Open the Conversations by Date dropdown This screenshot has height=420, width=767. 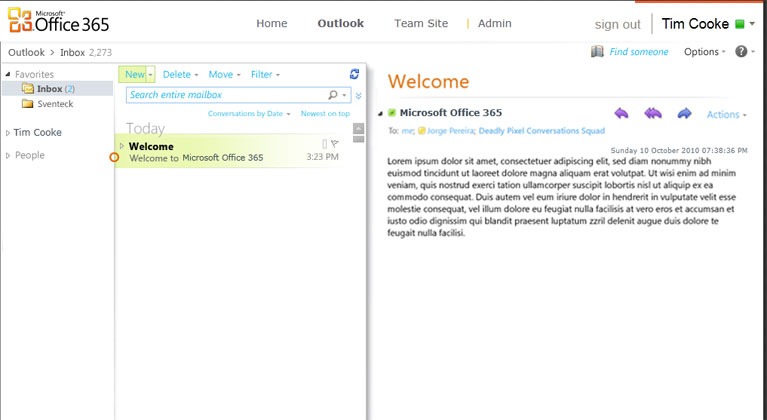(248, 114)
